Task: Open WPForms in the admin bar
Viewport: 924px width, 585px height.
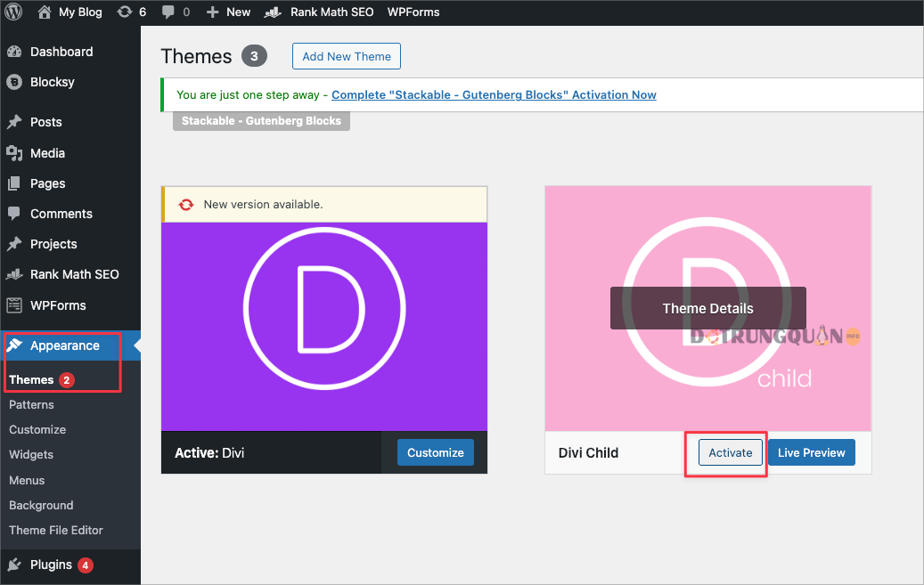Action: pyautogui.click(x=413, y=12)
